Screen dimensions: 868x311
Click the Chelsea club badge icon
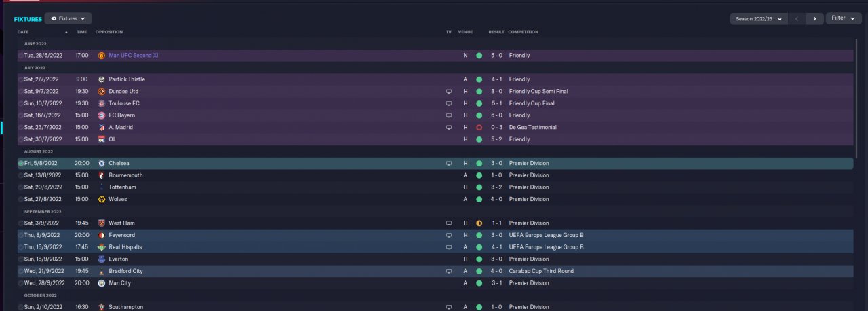pos(101,164)
